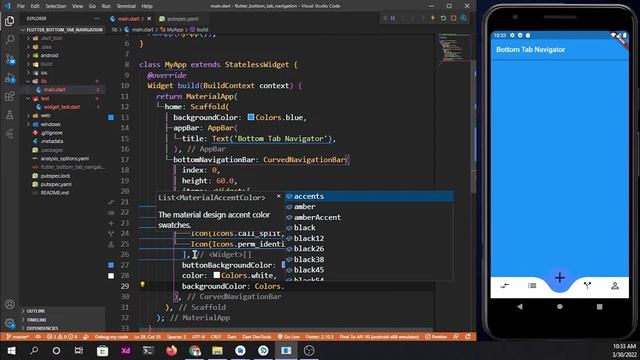Tap the compare arrows icon in emulator

[x=504, y=286]
